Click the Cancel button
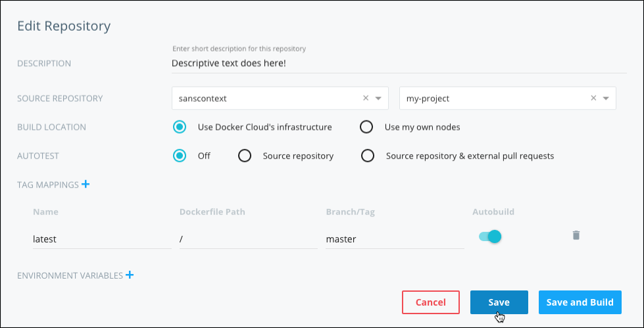The width and height of the screenshot is (644, 328). (431, 302)
